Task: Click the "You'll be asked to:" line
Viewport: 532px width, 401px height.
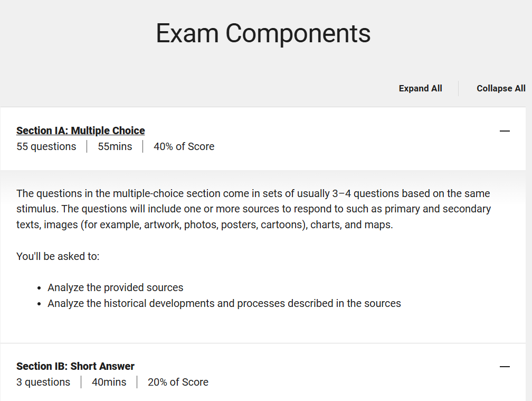Action: pos(58,257)
